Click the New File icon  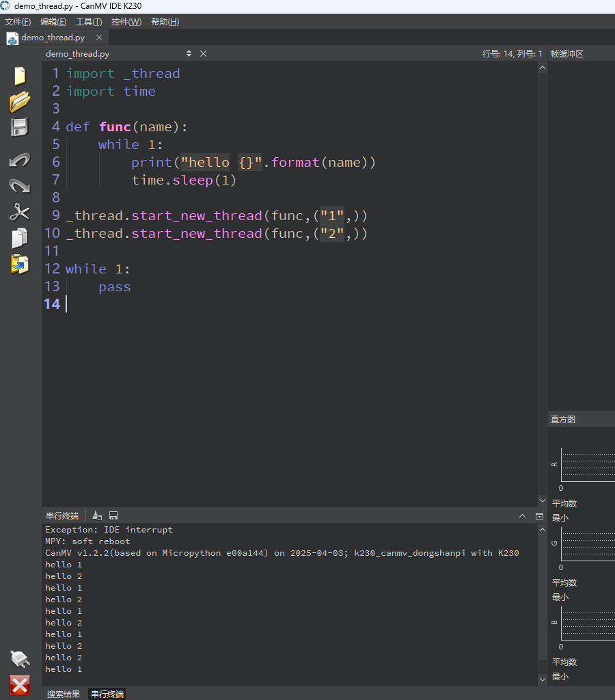[20, 75]
